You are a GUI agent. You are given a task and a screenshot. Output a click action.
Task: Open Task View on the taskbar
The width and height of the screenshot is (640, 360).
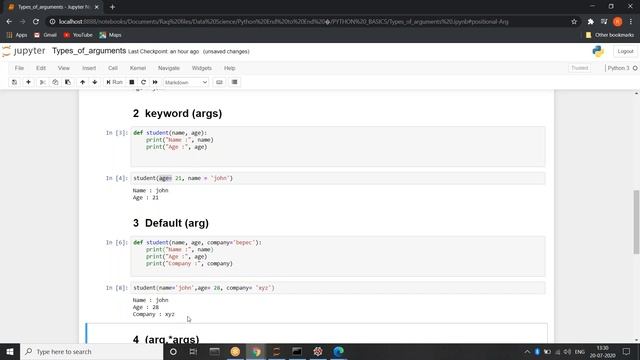[193, 351]
